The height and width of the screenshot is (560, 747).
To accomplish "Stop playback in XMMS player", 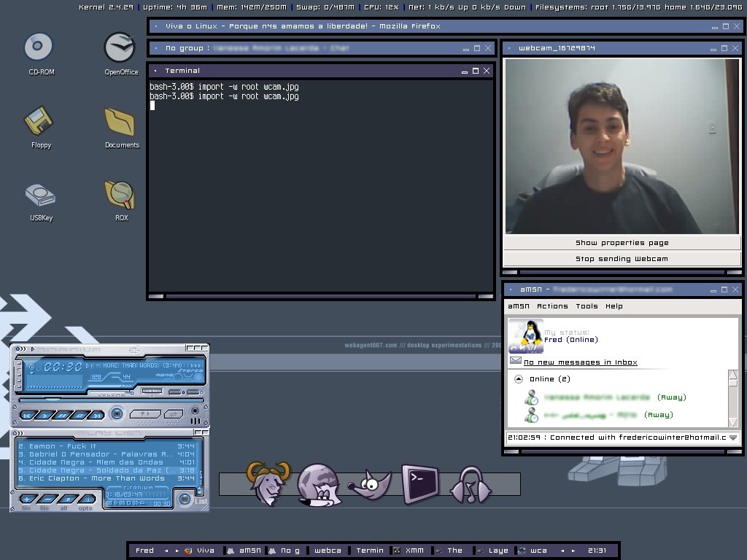I will pyautogui.click(x=79, y=415).
